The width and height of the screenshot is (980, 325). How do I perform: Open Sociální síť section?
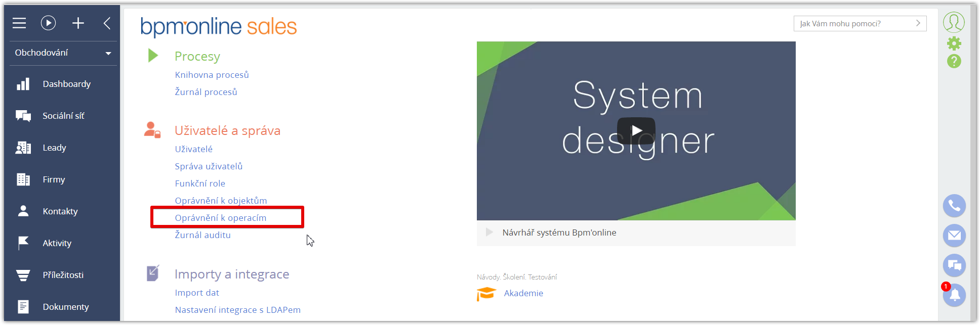tap(63, 116)
